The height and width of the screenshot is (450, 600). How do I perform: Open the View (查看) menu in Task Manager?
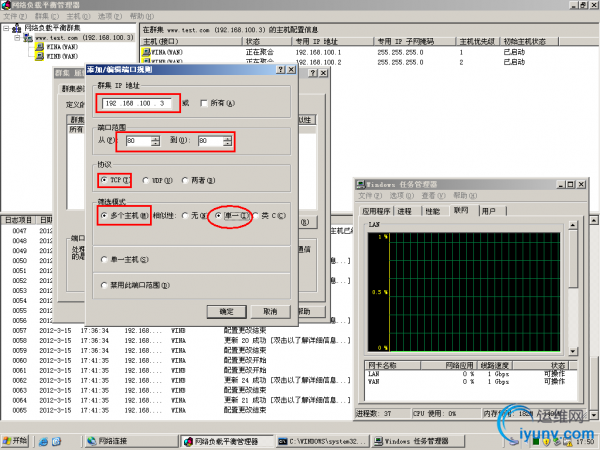click(x=433, y=196)
